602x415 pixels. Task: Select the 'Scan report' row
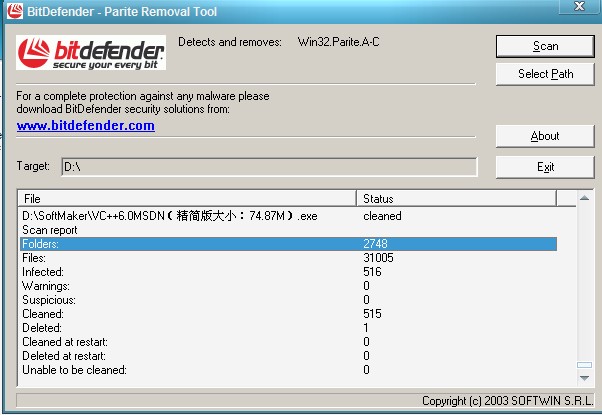pyautogui.click(x=288, y=230)
